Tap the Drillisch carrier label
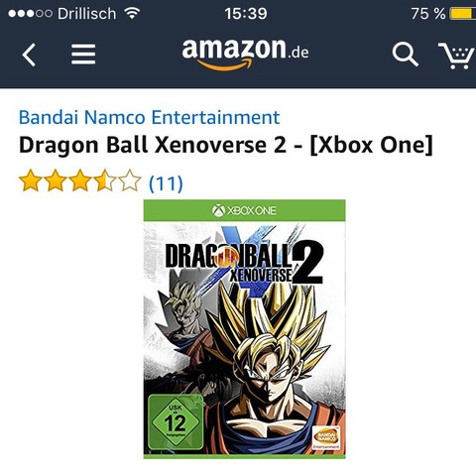The image size is (476, 476). click(x=87, y=14)
